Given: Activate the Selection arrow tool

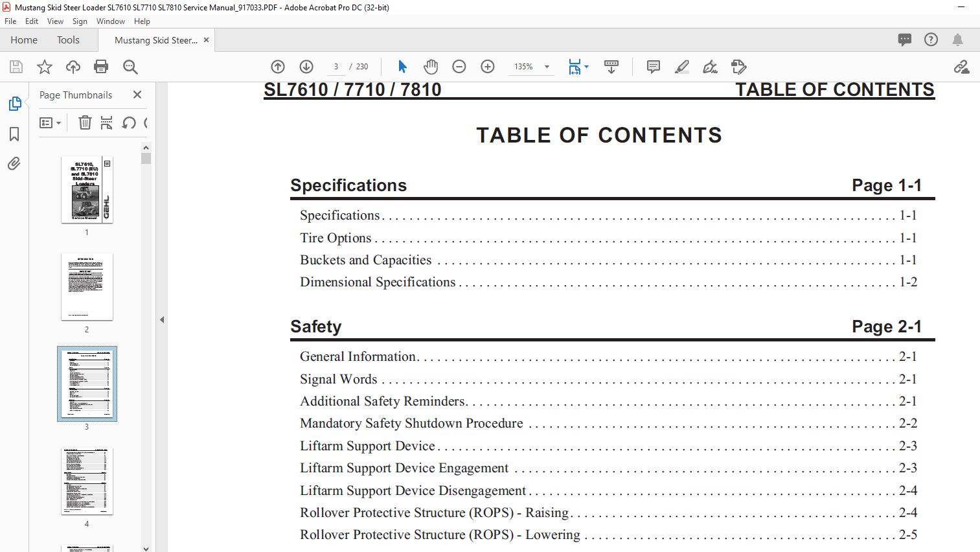Looking at the screenshot, I should 402,67.
